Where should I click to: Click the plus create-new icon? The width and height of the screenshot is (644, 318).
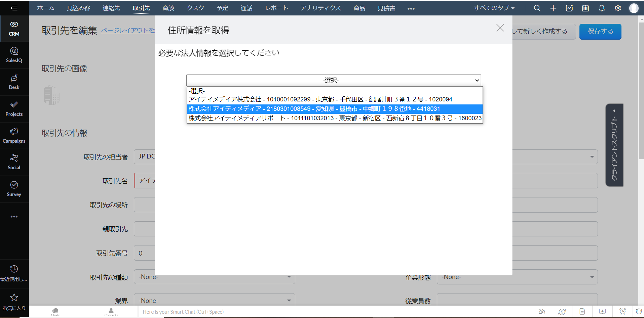pyautogui.click(x=553, y=8)
